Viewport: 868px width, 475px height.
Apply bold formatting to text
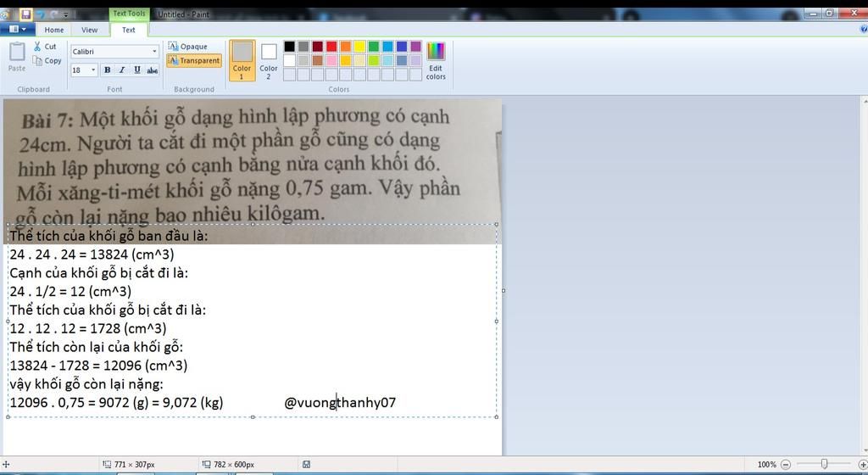(x=107, y=70)
